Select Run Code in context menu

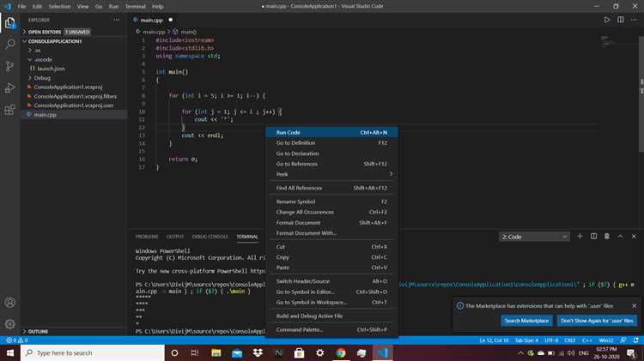[x=331, y=133]
